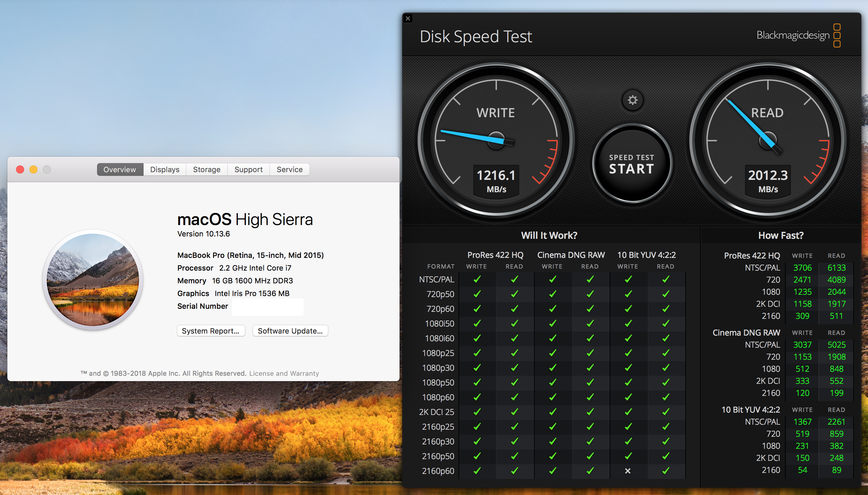Click Cinema DNG RAW 720 write value 1153
This screenshot has width=868, height=495.
(x=802, y=357)
